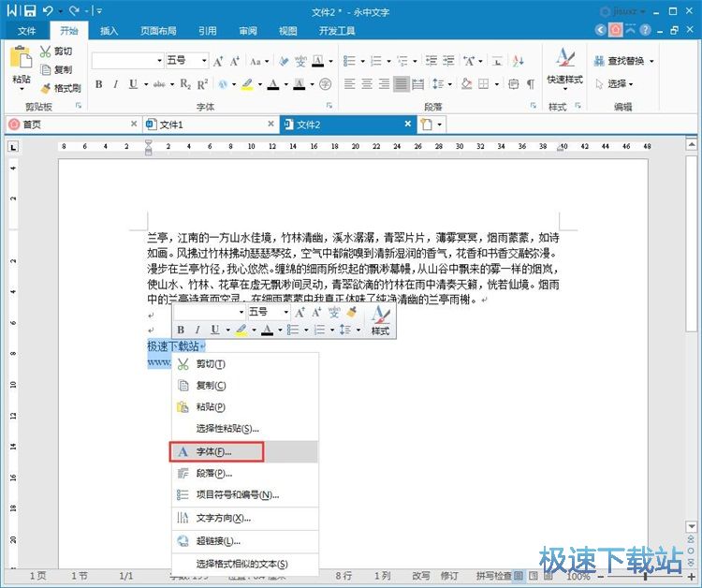Viewport: 702px width, 588px height.
Task: Cut selection with 剪切 ribbon button
Action: [56, 51]
